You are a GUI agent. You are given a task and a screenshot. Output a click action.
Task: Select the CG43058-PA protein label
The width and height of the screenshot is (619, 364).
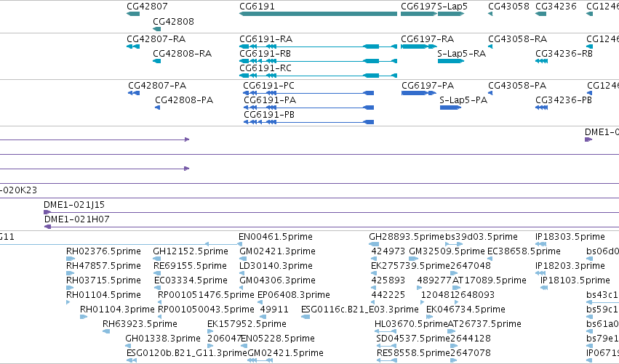pyautogui.click(x=517, y=86)
